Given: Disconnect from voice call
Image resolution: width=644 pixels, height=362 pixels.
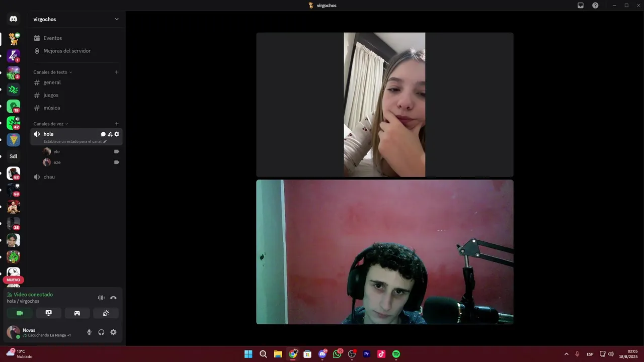Looking at the screenshot, I should [113, 298].
